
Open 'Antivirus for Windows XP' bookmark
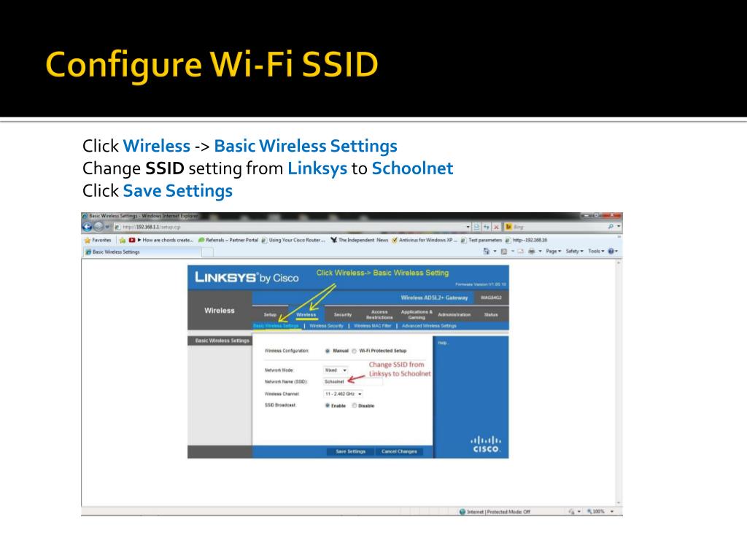coord(424,240)
